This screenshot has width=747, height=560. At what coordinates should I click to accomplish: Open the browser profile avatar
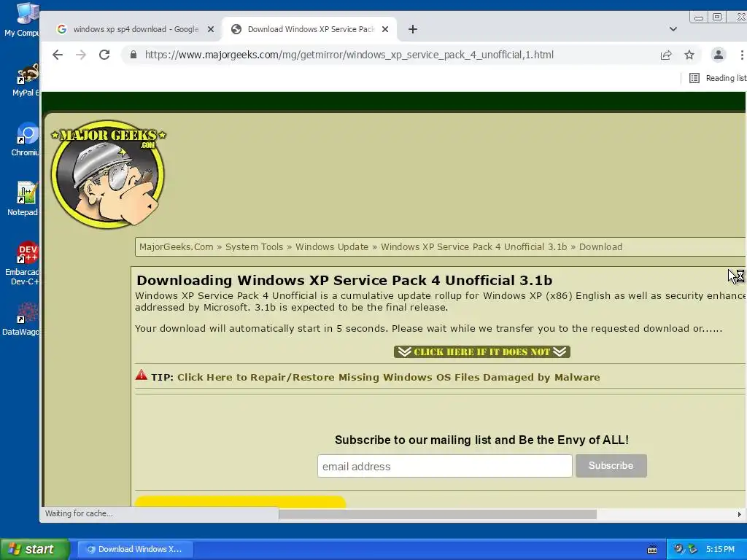click(719, 55)
